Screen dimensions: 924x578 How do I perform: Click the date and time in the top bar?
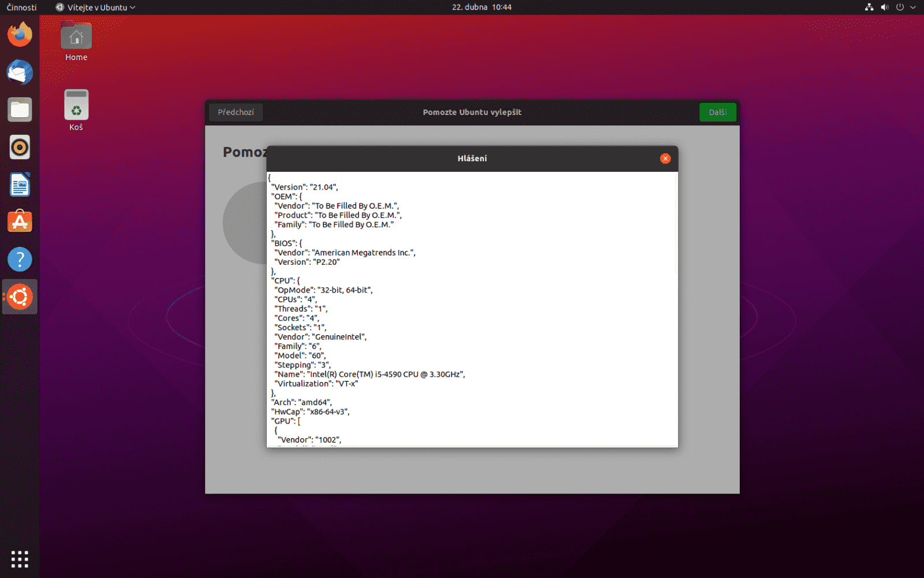click(482, 7)
